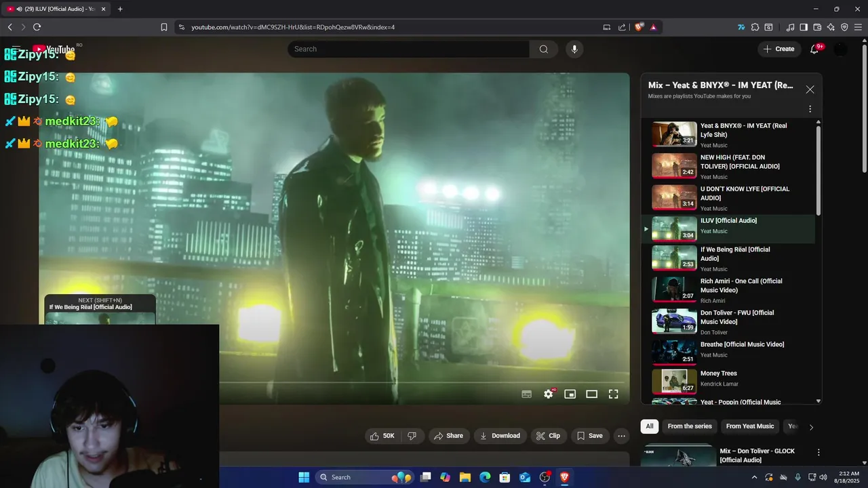Play NEW HIGH (FEAT. DON TOLIVER) playlist item
868x488 pixels.
[728, 166]
